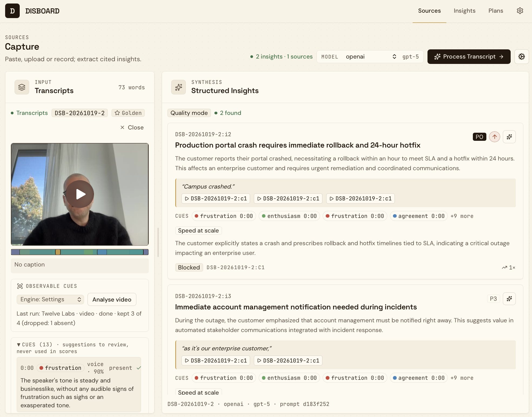
Task: Click the left panel vertical scrollbar
Action: click(158, 242)
